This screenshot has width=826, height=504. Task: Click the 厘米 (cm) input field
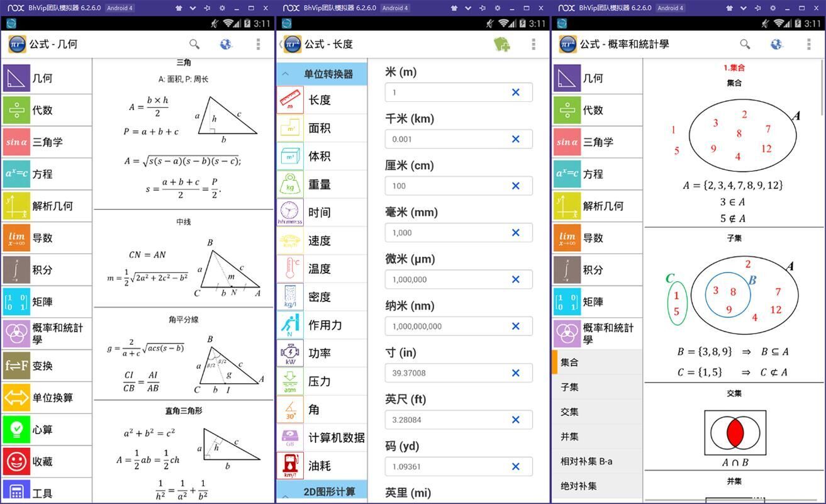[459, 186]
